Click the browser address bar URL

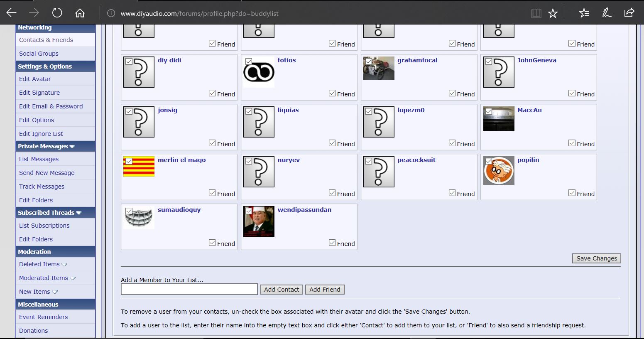199,13
